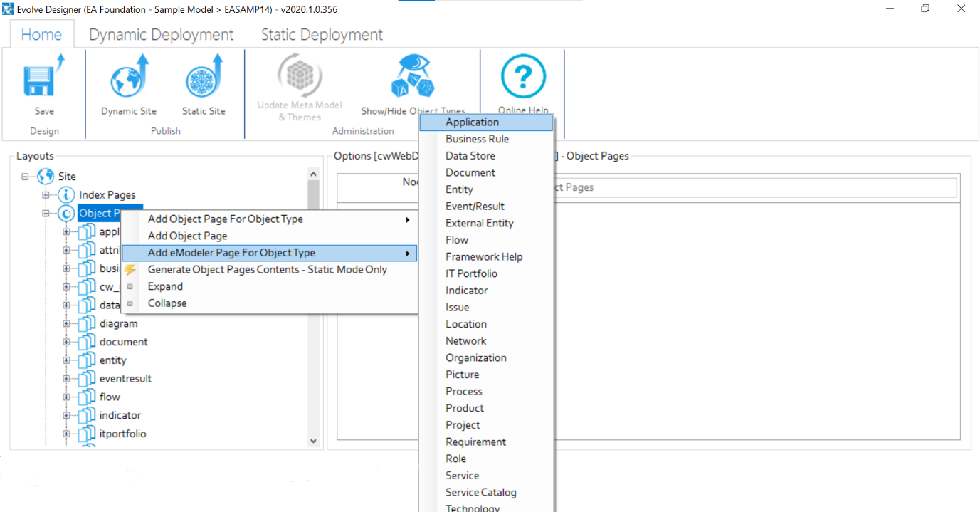Switch to the Static Deployment tab

[x=322, y=35]
